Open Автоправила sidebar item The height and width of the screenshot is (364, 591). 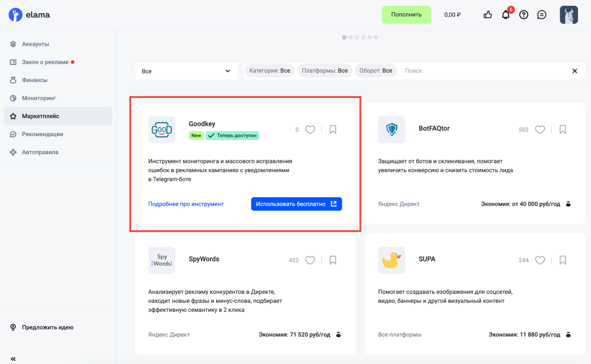pyautogui.click(x=40, y=152)
